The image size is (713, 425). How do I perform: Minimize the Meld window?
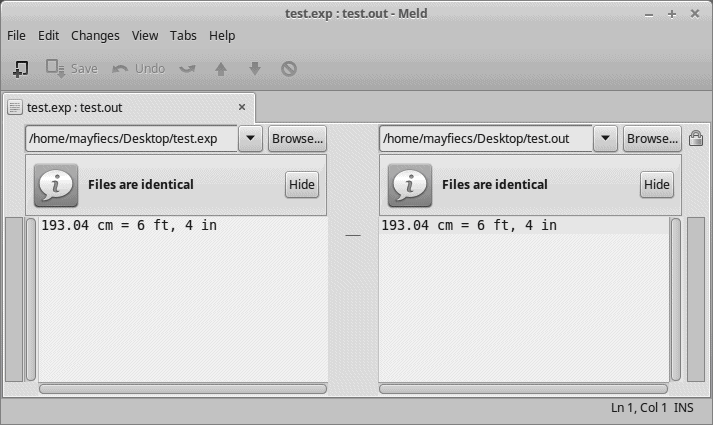[x=649, y=15]
